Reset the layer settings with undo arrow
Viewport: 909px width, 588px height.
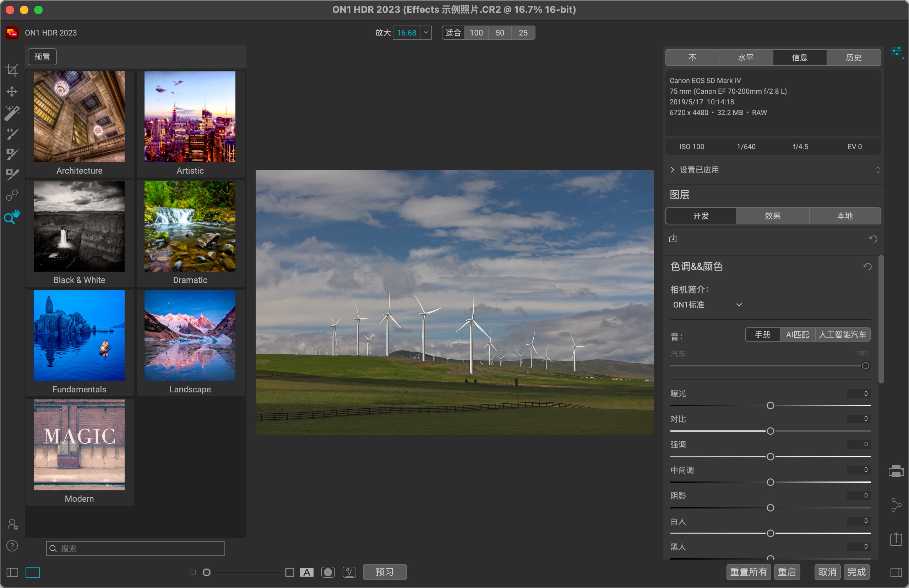[873, 239]
